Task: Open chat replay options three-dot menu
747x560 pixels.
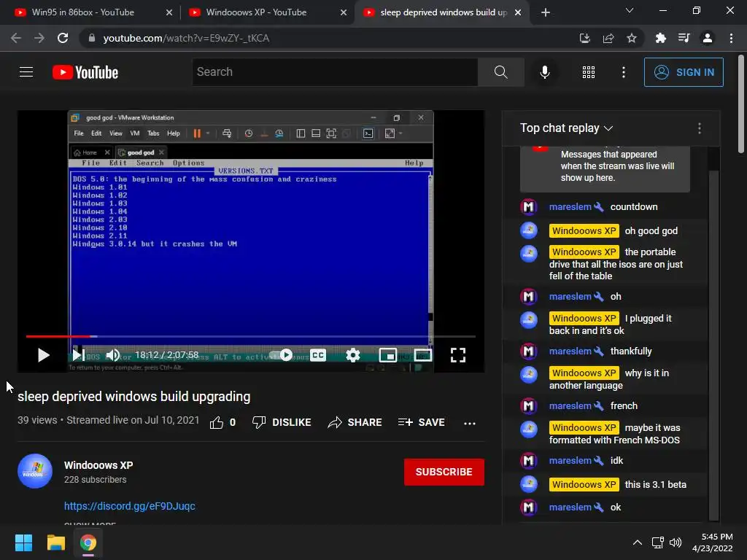Action: tap(700, 128)
